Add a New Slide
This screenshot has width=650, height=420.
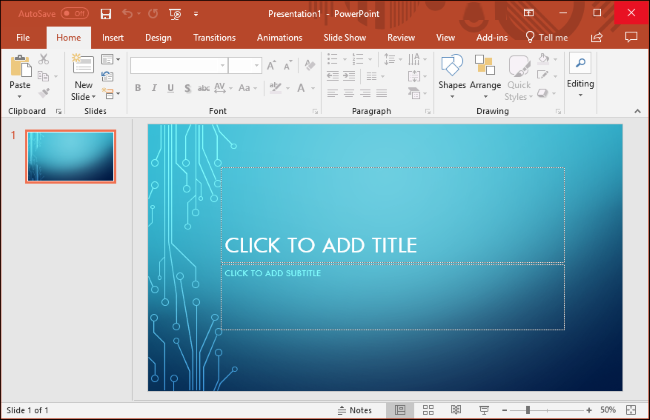tap(83, 74)
